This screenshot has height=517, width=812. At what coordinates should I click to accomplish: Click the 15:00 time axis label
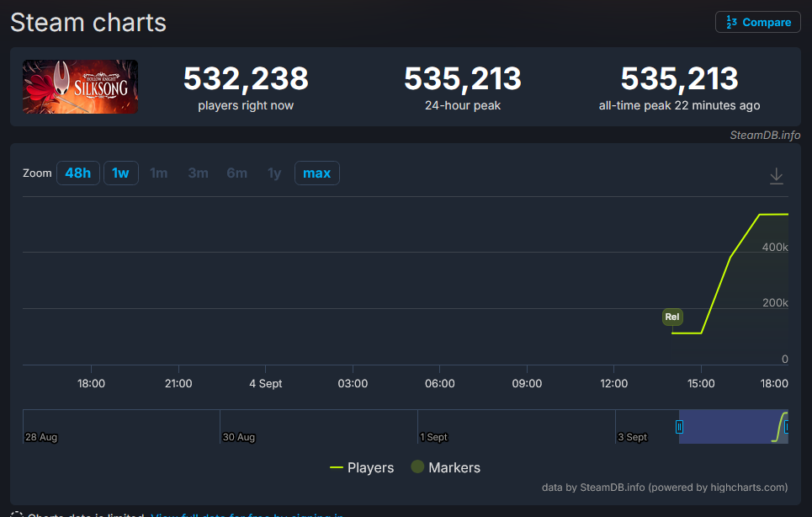pyautogui.click(x=701, y=384)
